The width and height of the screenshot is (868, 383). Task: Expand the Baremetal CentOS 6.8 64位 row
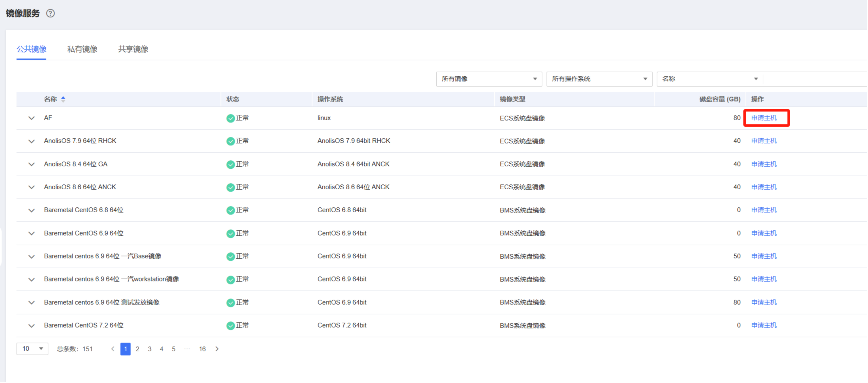[31, 210]
